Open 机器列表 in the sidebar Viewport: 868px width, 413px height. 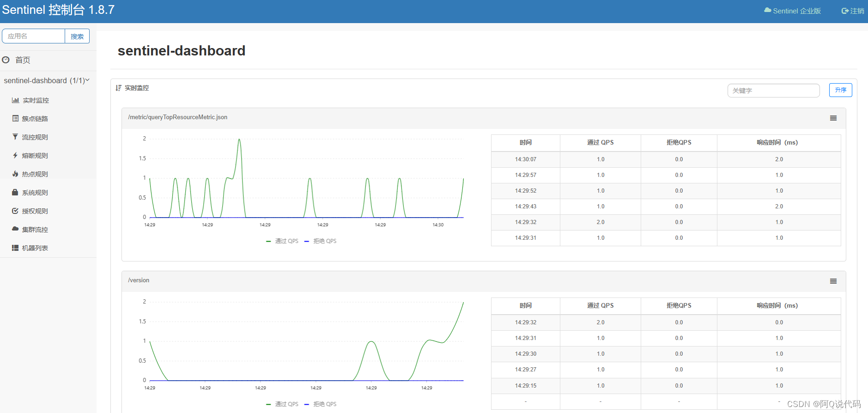click(35, 248)
